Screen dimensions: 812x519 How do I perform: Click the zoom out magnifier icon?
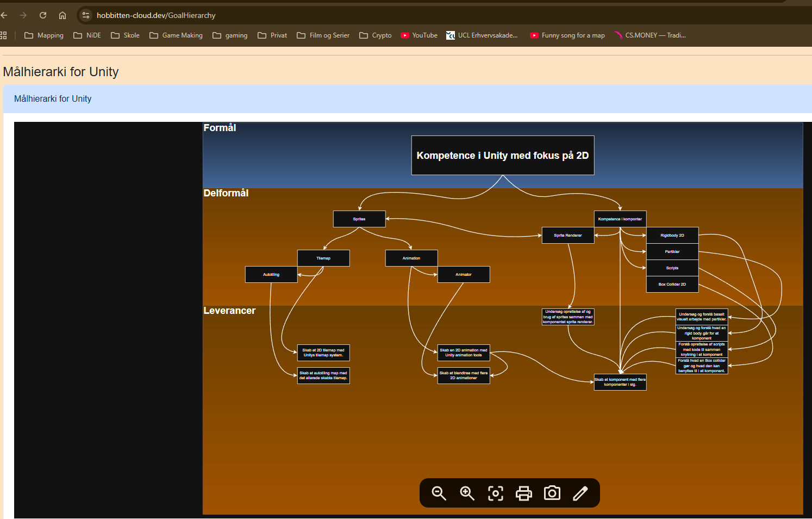point(439,493)
